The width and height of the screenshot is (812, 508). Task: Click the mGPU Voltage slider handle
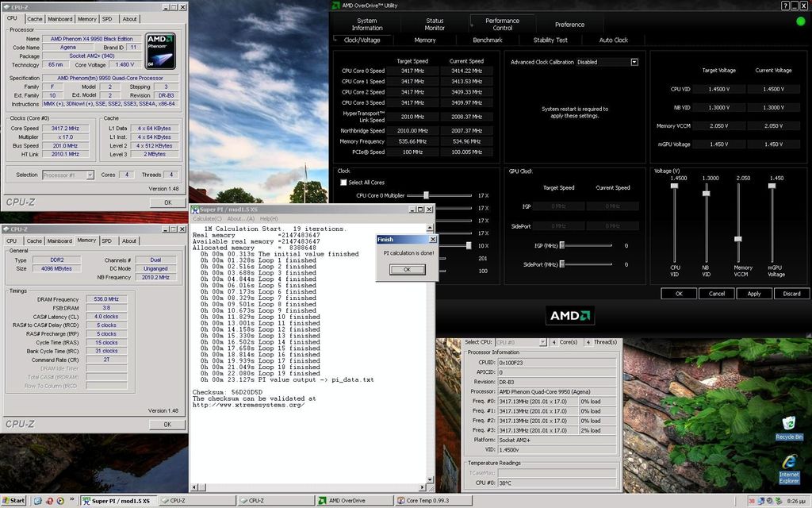pyautogui.click(x=772, y=186)
